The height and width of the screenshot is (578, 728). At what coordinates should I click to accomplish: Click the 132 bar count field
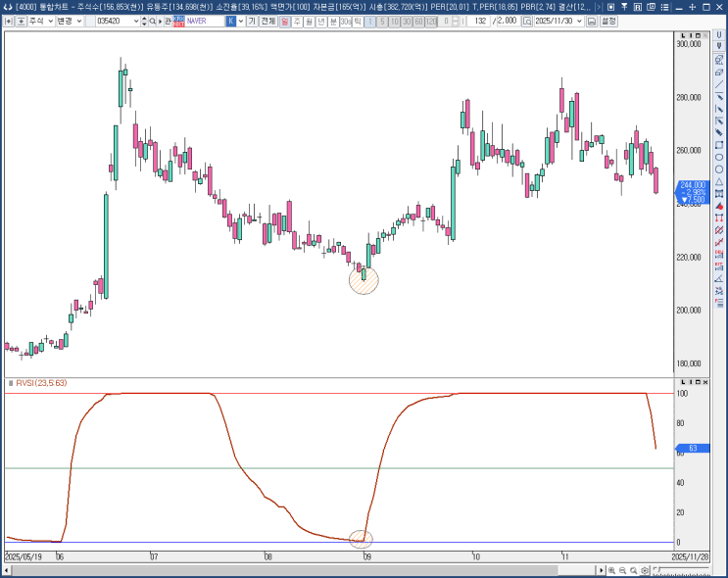(x=478, y=22)
